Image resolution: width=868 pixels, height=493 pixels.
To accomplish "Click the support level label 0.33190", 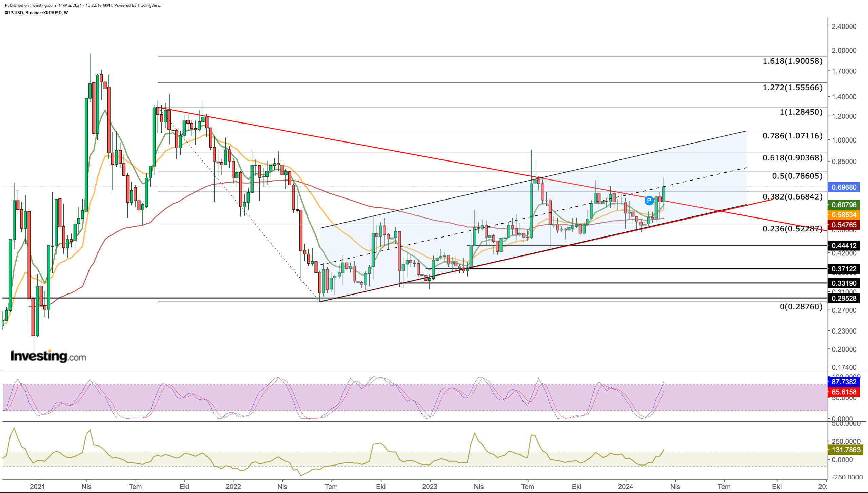I will (x=844, y=283).
